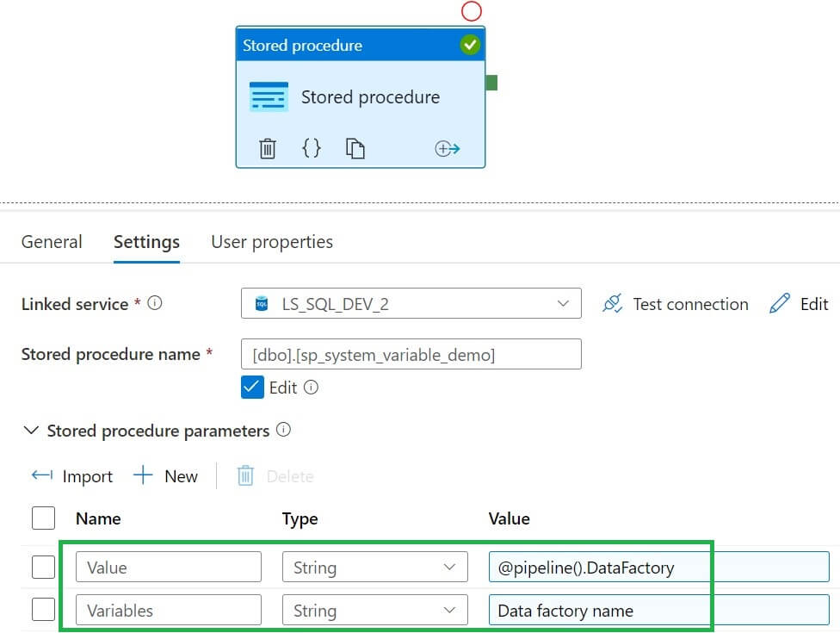Delete the Stored procedure activity via trash icon
Image resolution: width=840 pixels, height=633 pixels.
[x=268, y=148]
